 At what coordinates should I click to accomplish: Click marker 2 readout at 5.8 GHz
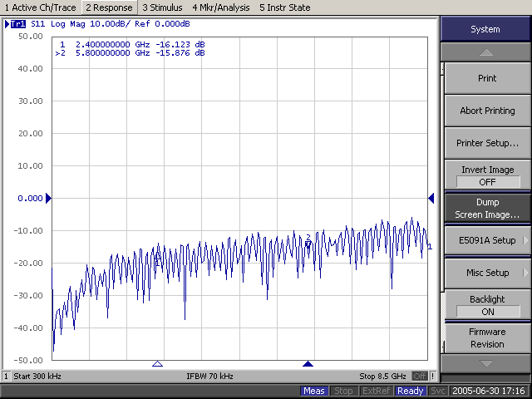point(130,53)
